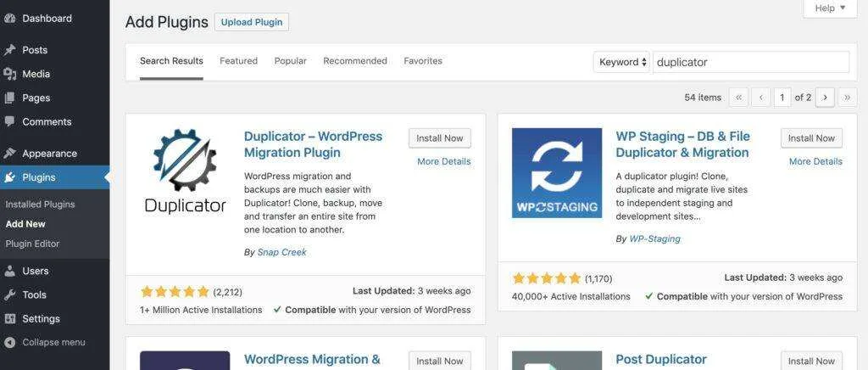The height and width of the screenshot is (370, 868).
Task: Collapse the admin sidebar menu
Action: click(45, 342)
